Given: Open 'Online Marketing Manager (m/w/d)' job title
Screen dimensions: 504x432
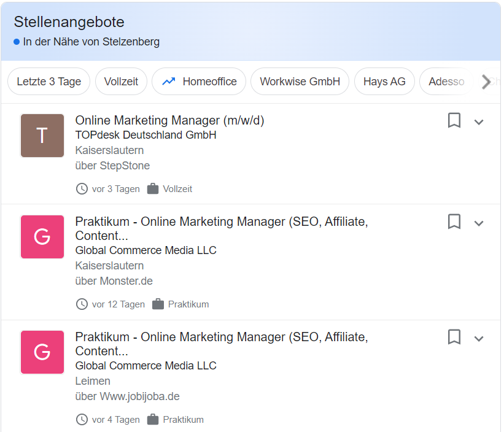Looking at the screenshot, I should click(x=169, y=120).
